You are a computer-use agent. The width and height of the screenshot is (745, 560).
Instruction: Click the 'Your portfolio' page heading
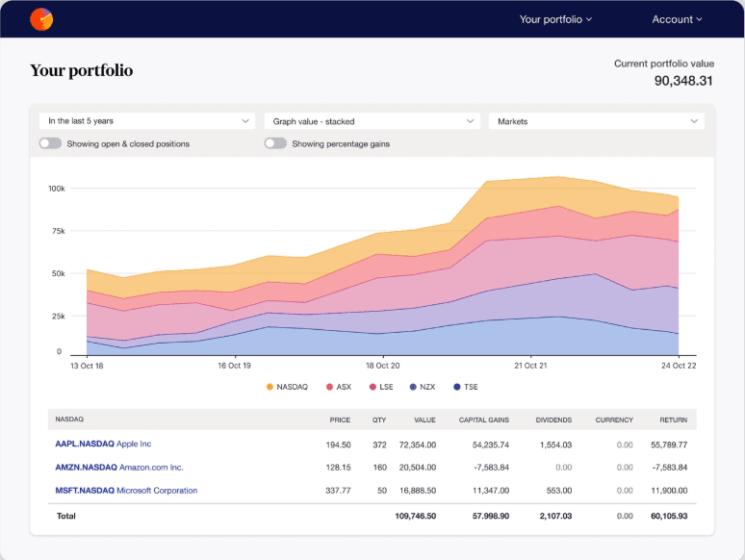81,70
